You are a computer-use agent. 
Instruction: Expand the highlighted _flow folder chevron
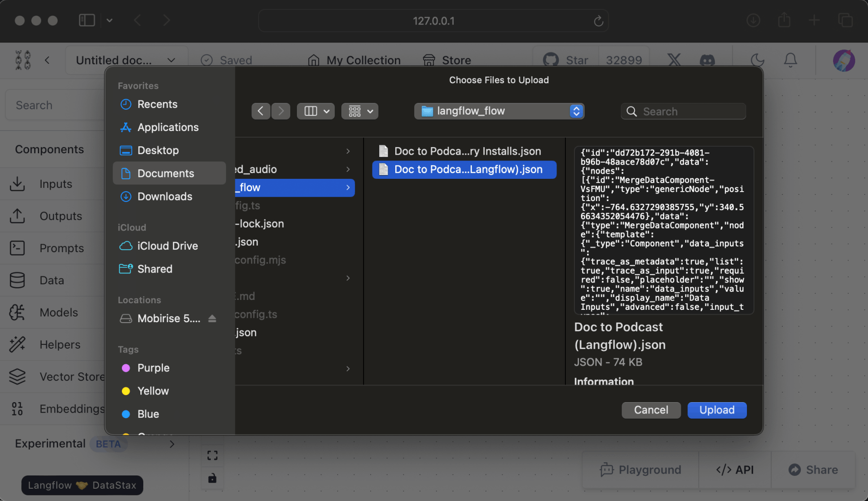click(x=348, y=188)
